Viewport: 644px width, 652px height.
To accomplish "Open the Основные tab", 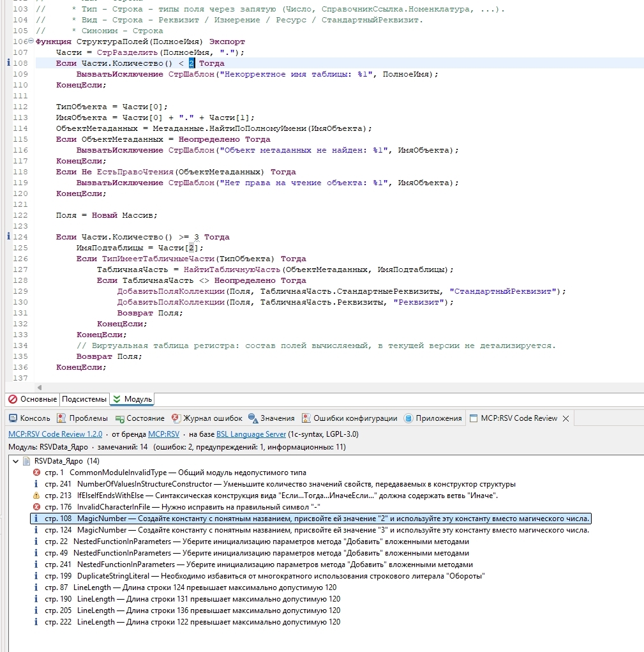I will pos(33,399).
